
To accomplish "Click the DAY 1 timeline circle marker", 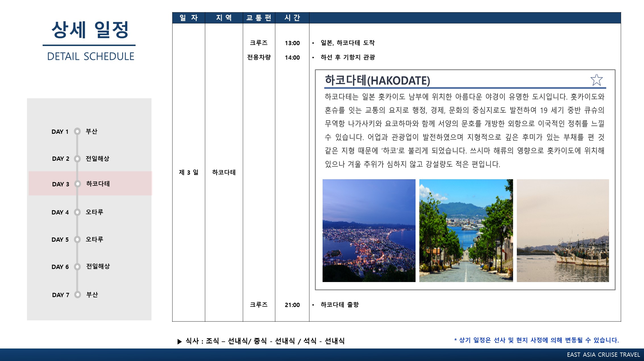I will point(77,131).
